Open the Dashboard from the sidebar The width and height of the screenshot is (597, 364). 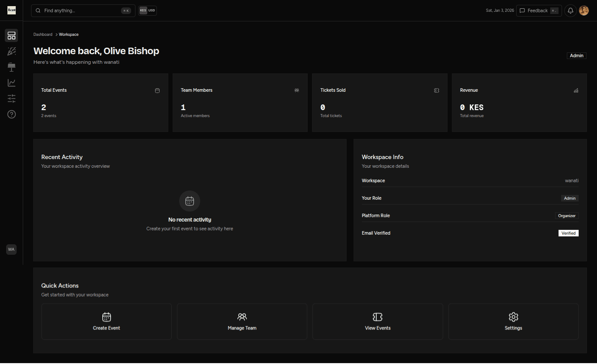click(x=11, y=35)
